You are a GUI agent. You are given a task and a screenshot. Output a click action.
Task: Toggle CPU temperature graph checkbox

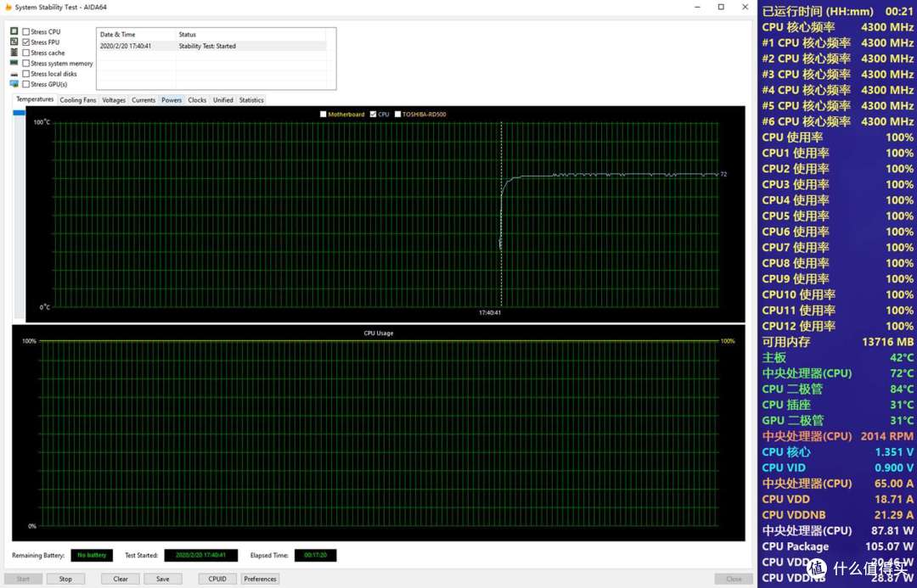[373, 114]
